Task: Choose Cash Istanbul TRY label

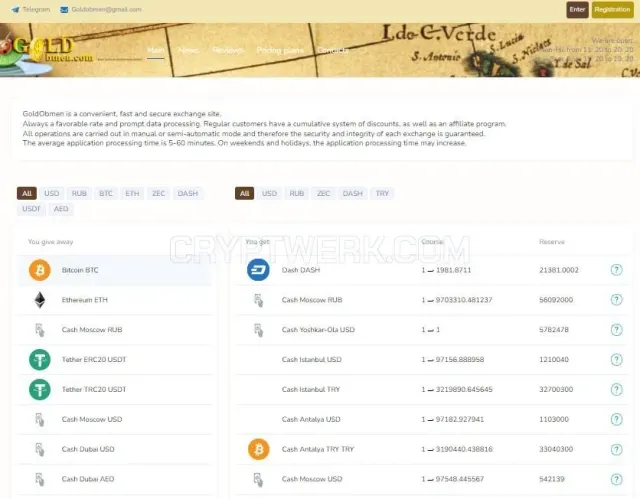Action: click(x=311, y=389)
